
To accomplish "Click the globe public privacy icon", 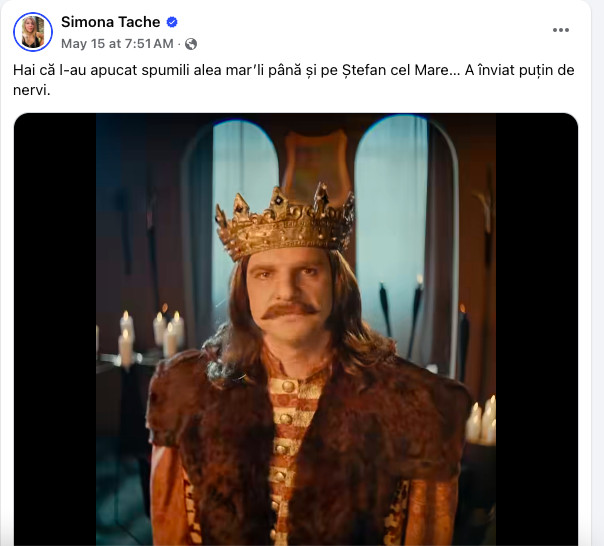I will (x=191, y=44).
